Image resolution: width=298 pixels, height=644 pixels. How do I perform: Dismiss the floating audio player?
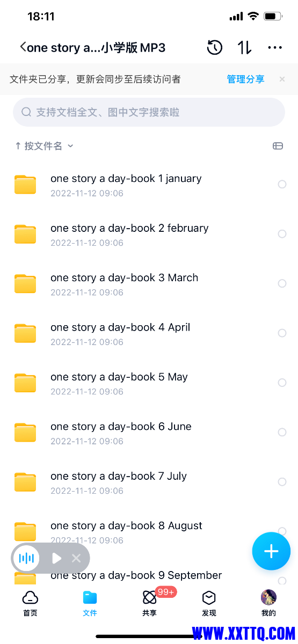click(76, 558)
